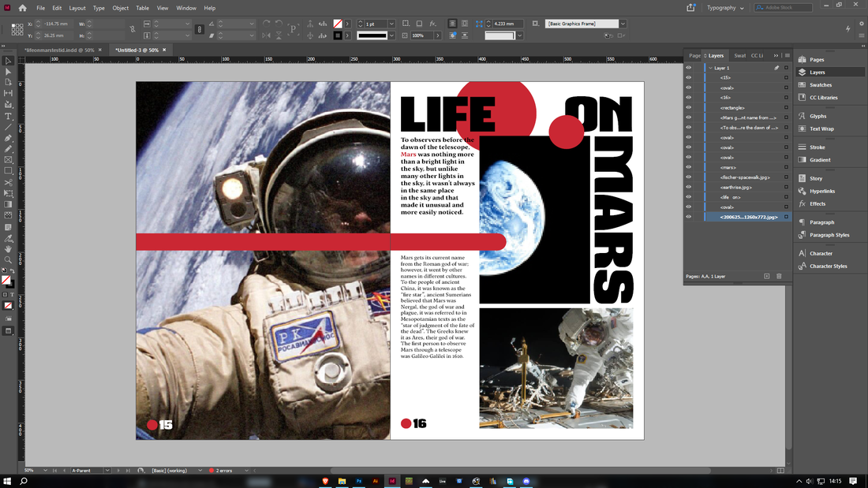Click the stroke color swatch in control bar
The width and height of the screenshot is (868, 488).
[338, 36]
